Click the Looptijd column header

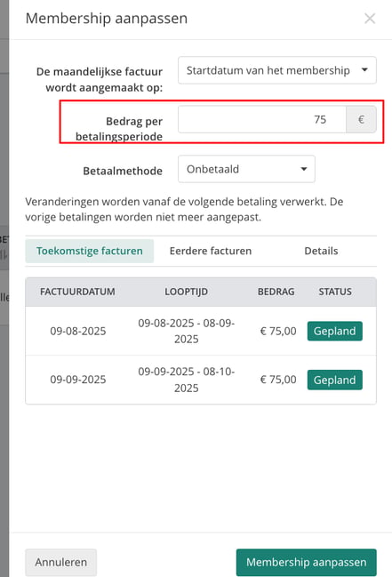[187, 292]
